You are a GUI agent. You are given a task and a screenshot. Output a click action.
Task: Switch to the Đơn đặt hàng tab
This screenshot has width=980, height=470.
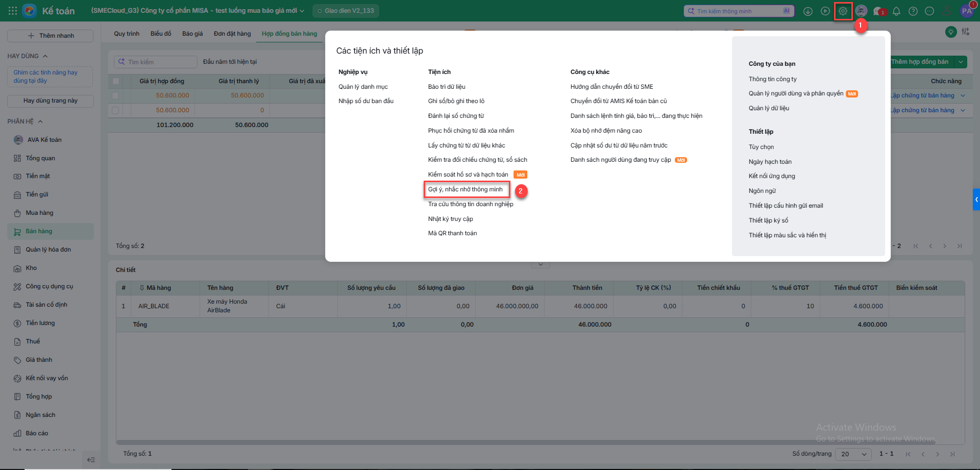point(232,34)
